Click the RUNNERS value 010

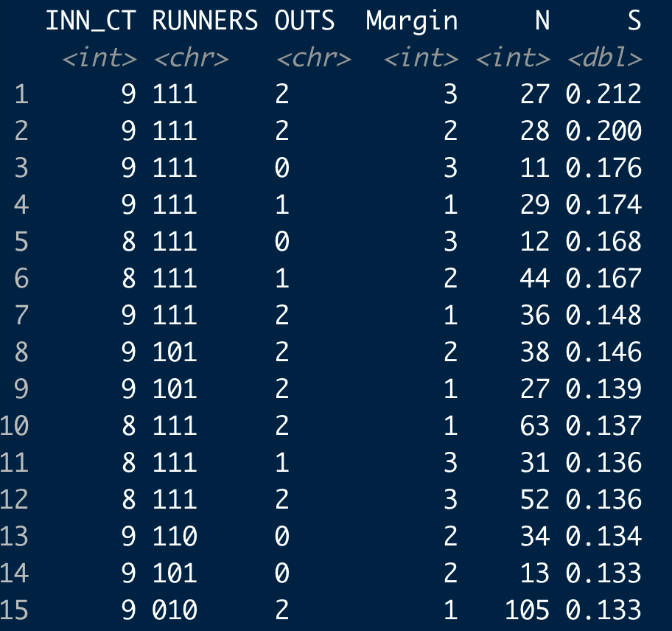175,610
